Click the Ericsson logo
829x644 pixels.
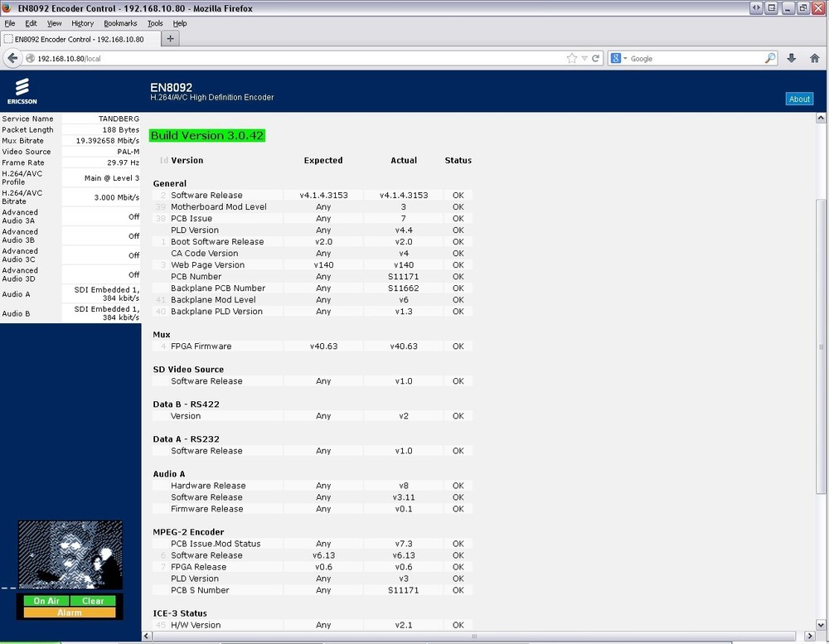coord(22,91)
